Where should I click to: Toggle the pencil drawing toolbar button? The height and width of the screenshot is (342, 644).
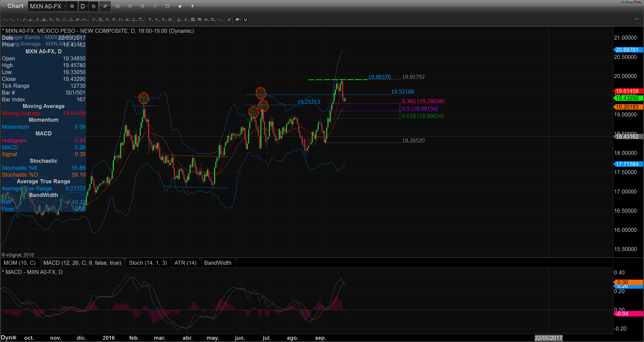[x=105, y=6]
